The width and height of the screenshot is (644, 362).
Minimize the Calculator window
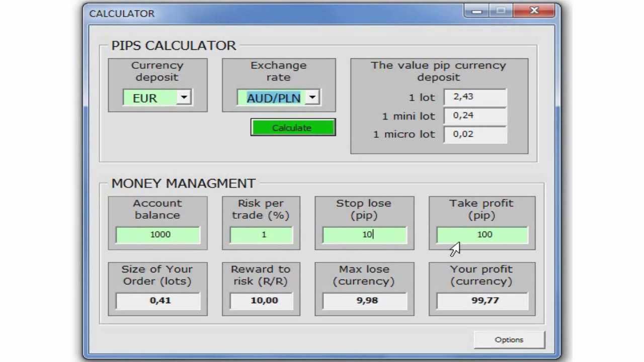click(477, 11)
